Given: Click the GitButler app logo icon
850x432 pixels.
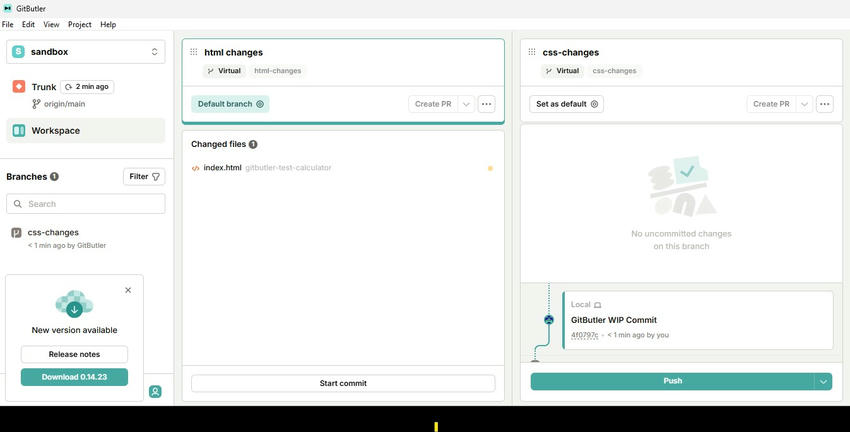Looking at the screenshot, I should [8, 8].
